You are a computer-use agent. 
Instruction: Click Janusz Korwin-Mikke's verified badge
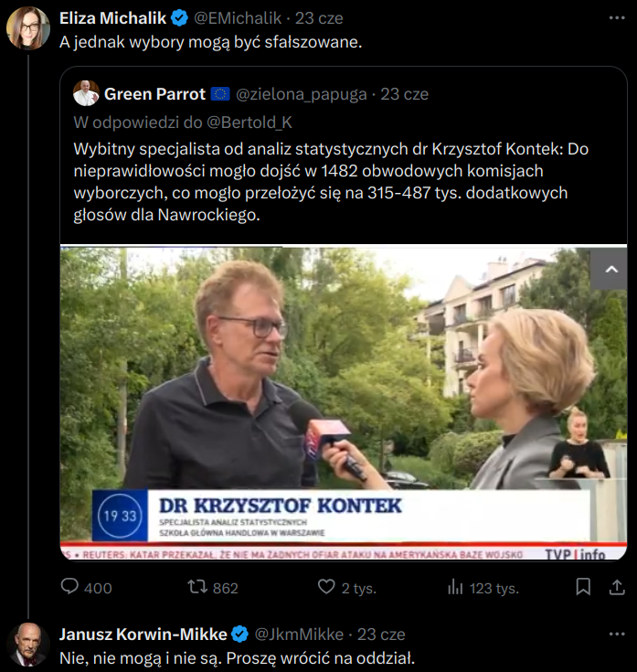click(239, 634)
